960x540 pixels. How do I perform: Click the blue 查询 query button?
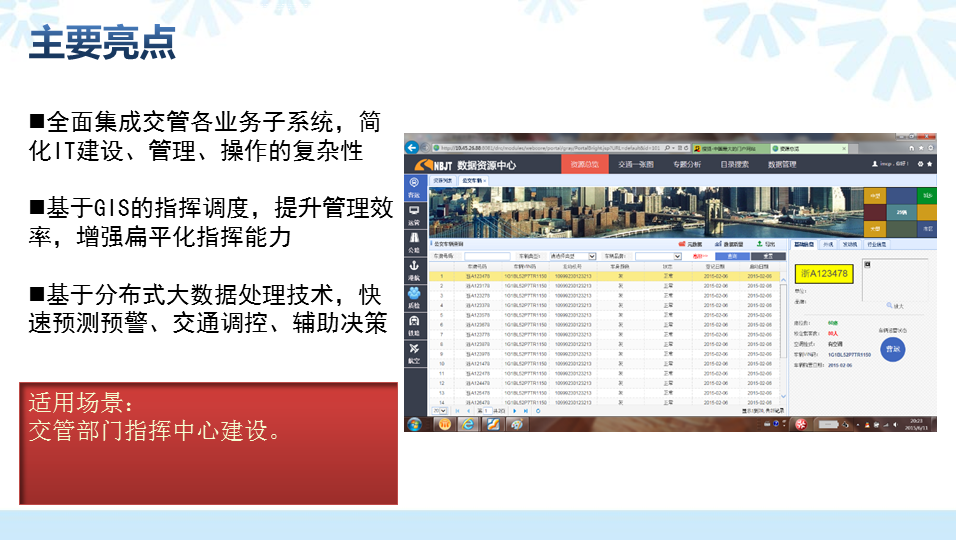click(x=732, y=256)
